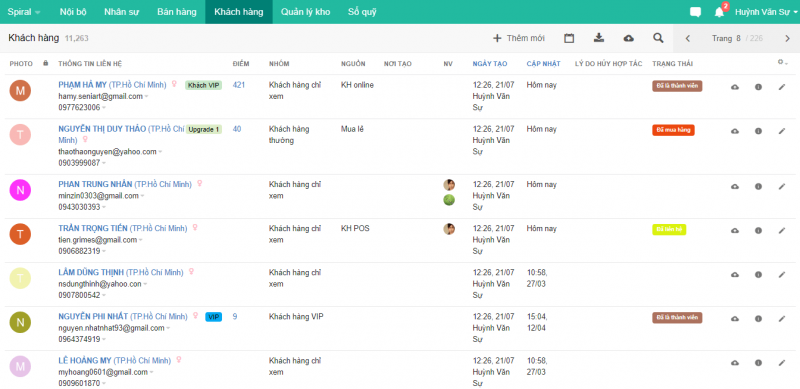The height and width of the screenshot is (389, 800).
Task: Open the Nhân sự menu
Action: coord(121,12)
